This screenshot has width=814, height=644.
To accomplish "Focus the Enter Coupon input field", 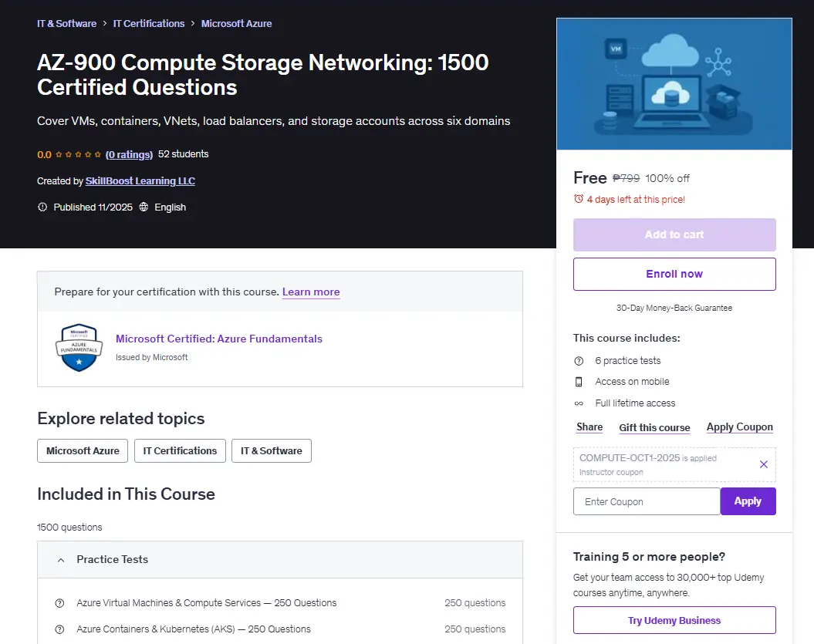I will (647, 501).
